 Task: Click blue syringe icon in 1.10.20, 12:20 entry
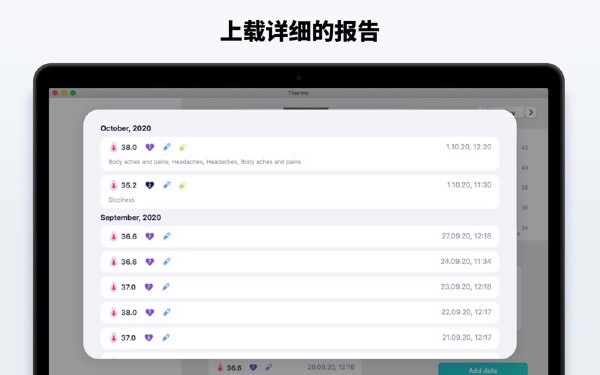pyautogui.click(x=166, y=147)
